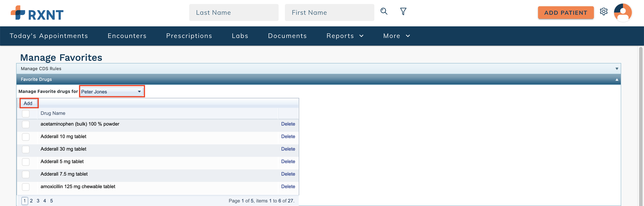Open the Documents tab
This screenshot has height=206, width=644.
pyautogui.click(x=287, y=36)
